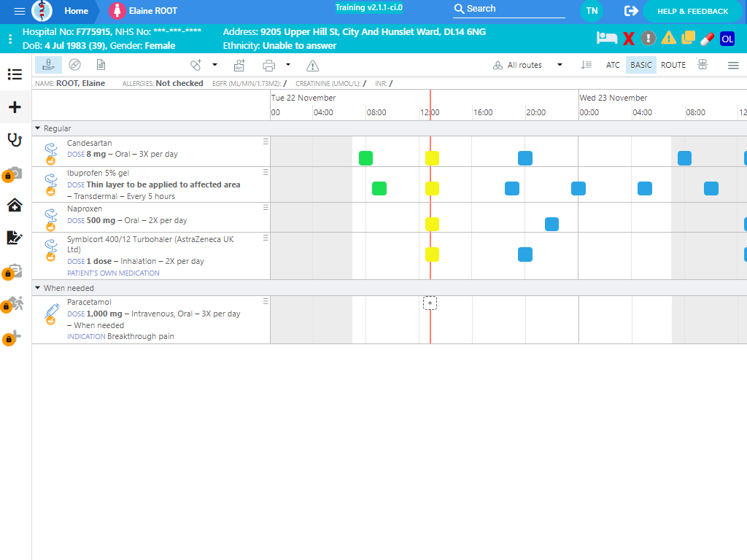Open Elaine ROOT patient breadcrumb
The image size is (747, 560).
pyautogui.click(x=143, y=11)
